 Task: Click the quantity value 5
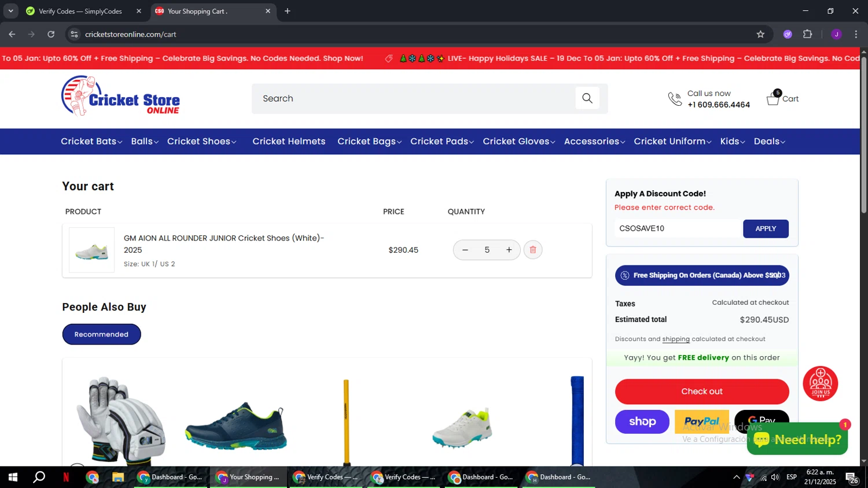(x=487, y=250)
